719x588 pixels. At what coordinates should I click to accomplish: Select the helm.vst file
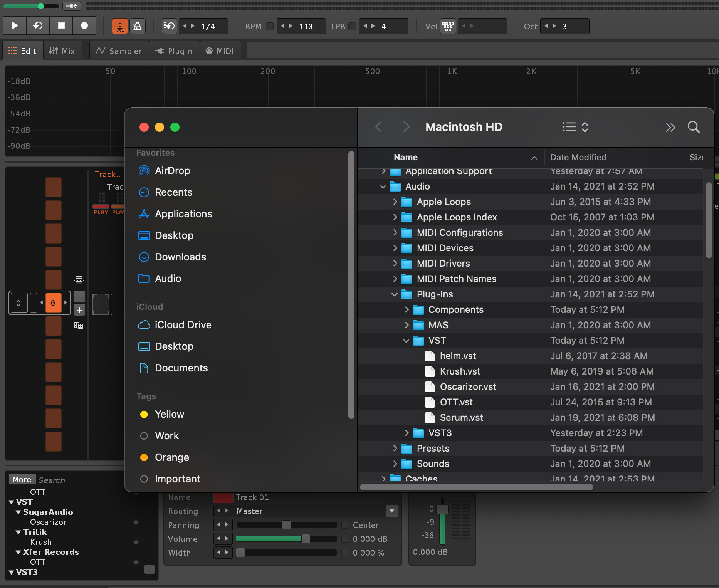[x=530, y=356]
